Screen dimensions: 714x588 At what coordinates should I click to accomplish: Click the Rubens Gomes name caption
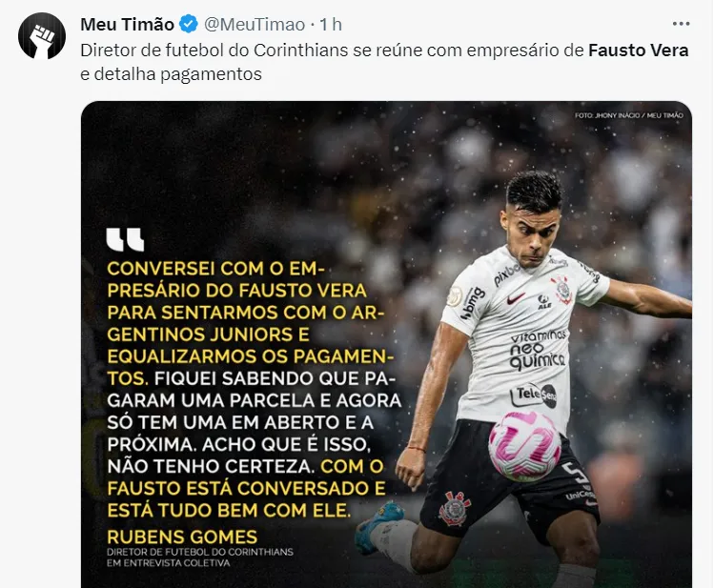(x=182, y=536)
